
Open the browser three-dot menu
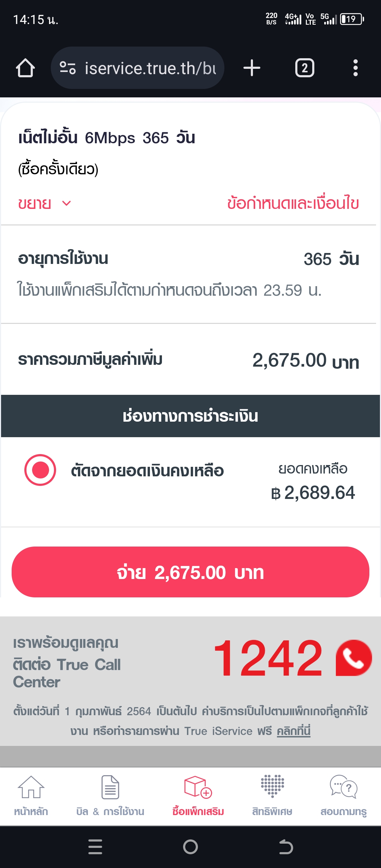click(355, 68)
